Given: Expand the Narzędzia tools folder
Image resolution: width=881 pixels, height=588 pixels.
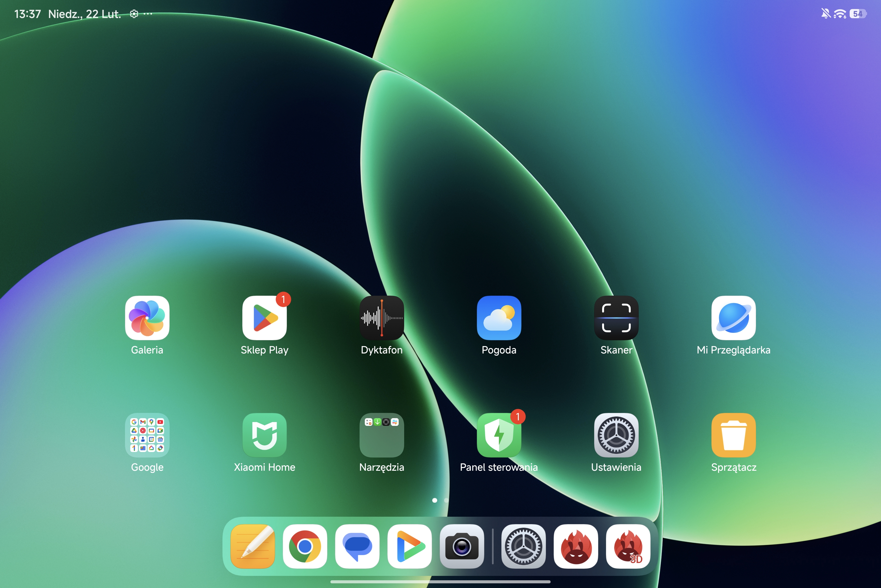Looking at the screenshot, I should [381, 435].
